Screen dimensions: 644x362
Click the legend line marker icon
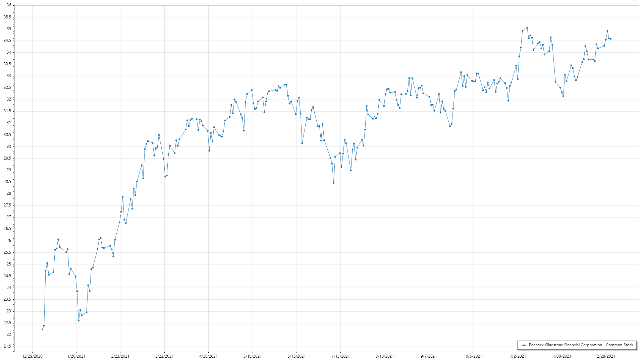523,345
